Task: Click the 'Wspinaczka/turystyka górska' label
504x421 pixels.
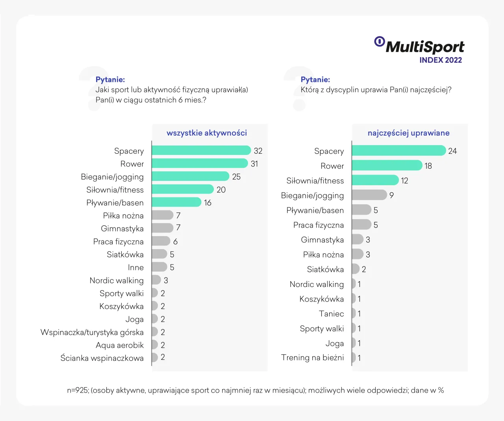Action: (x=92, y=332)
